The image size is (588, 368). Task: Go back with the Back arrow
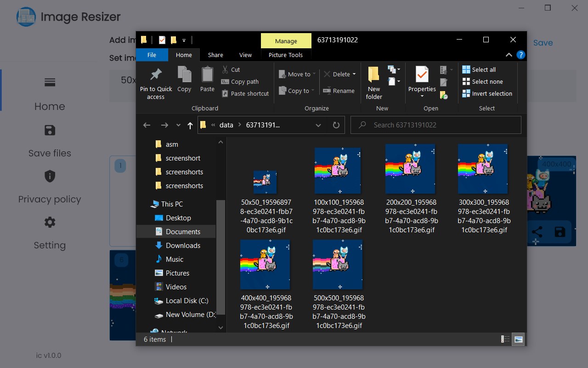click(147, 125)
